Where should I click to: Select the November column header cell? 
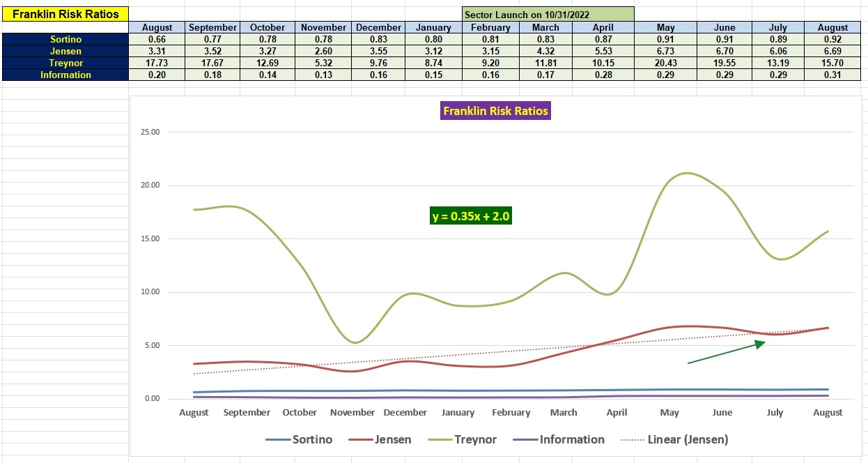coord(323,27)
